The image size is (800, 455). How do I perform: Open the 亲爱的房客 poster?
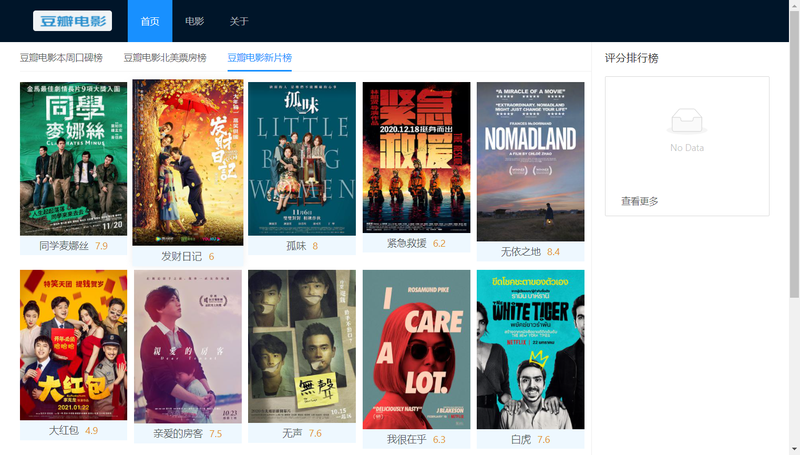click(x=188, y=346)
